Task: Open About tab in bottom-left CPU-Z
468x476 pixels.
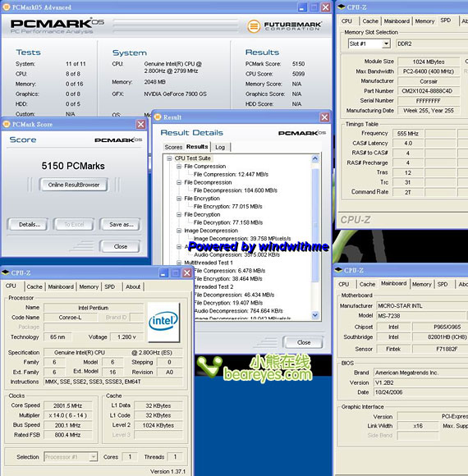Action: 133,287
